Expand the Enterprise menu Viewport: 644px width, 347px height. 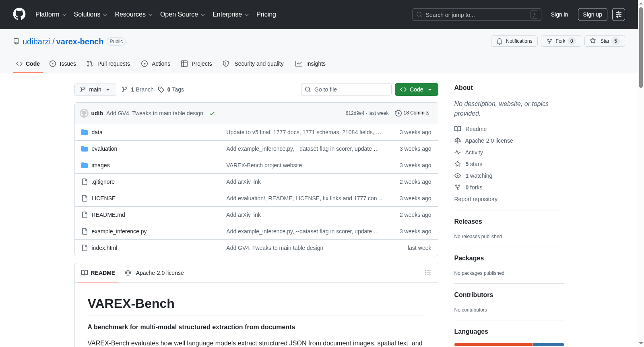(231, 15)
